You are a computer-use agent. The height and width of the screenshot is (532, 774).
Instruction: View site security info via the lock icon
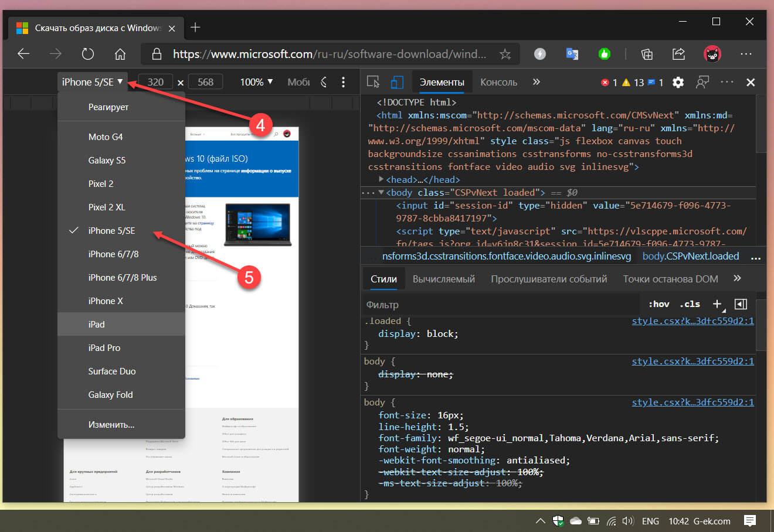pos(157,54)
